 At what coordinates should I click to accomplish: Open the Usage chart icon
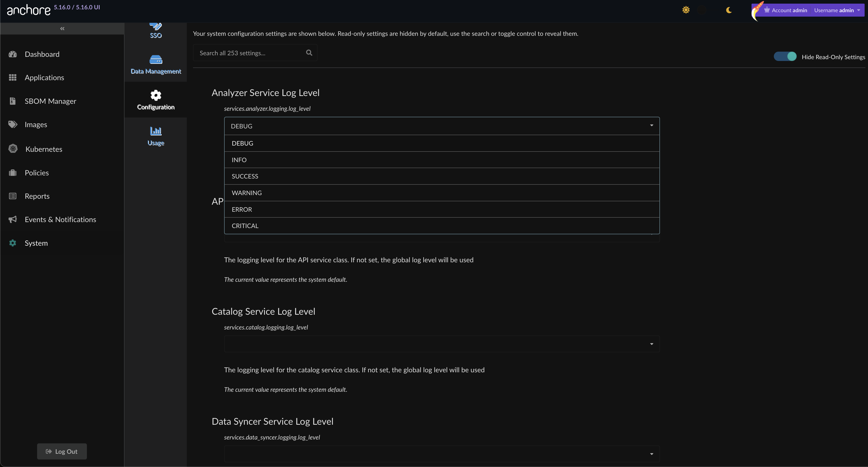click(156, 131)
